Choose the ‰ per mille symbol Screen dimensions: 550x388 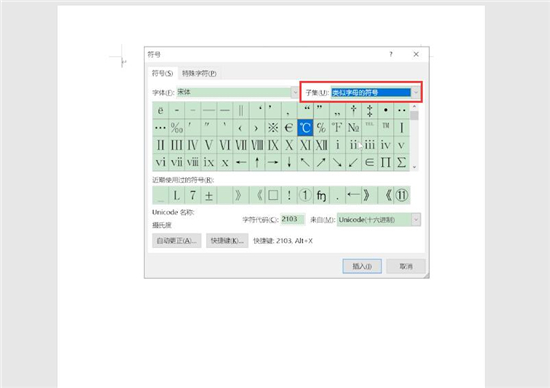click(176, 128)
